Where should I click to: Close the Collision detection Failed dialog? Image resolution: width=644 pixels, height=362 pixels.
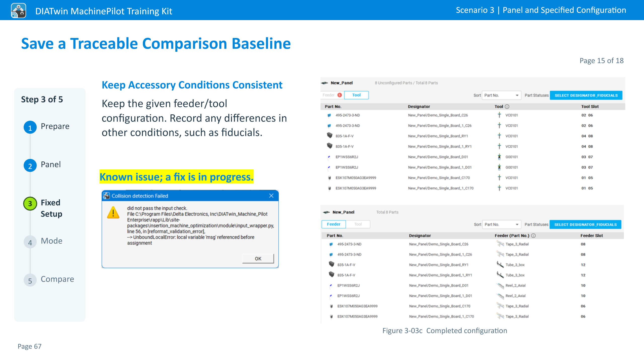click(x=271, y=196)
